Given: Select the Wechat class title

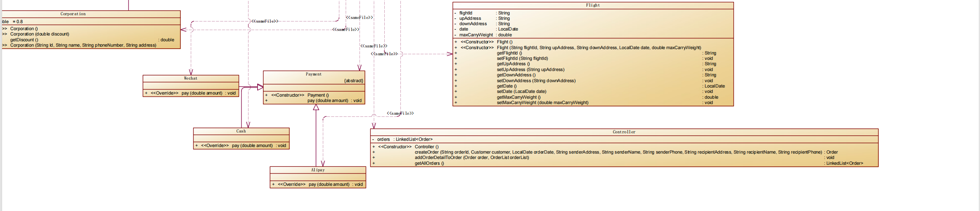Looking at the screenshot, I should coord(191,78).
